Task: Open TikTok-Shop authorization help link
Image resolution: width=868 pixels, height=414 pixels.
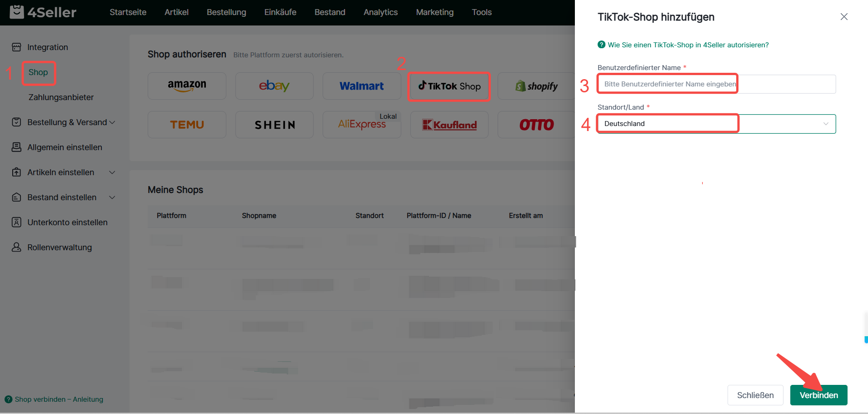Action: click(x=688, y=45)
